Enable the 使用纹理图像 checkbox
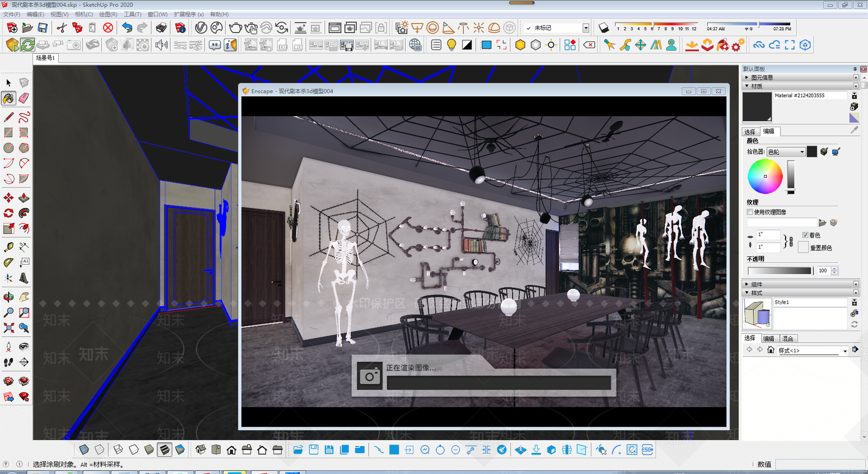The image size is (868, 474). [750, 212]
